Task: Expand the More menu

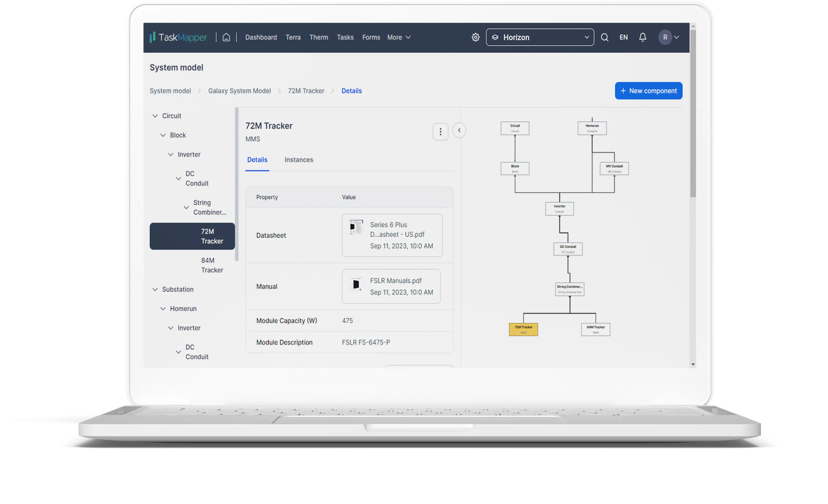Action: (x=399, y=37)
